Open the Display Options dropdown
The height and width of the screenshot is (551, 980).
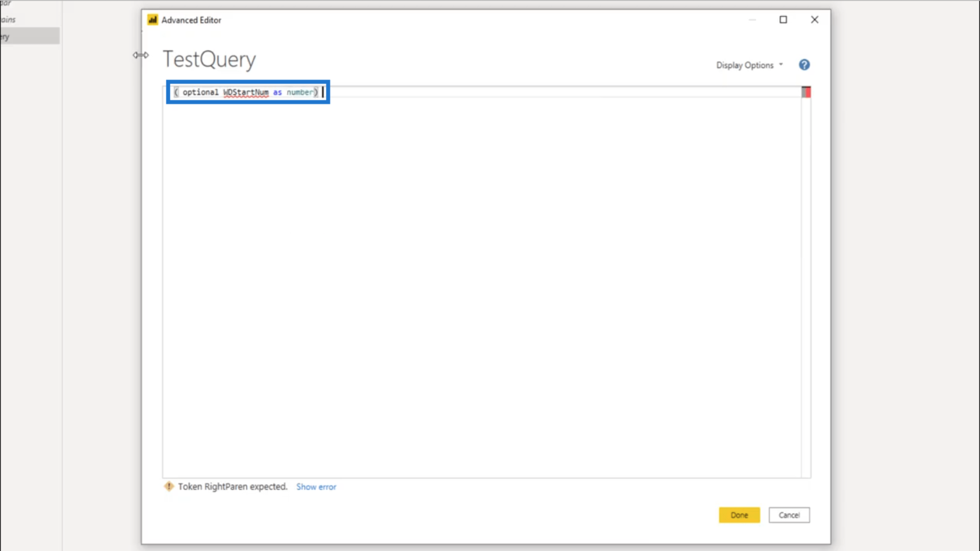point(750,65)
